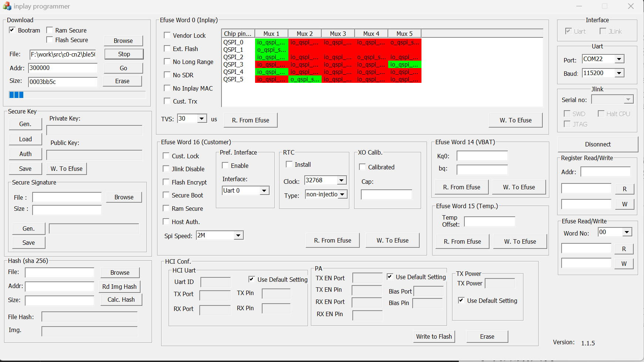This screenshot has height=362, width=644.
Task: Click the Erase button in Download
Action: point(122,81)
